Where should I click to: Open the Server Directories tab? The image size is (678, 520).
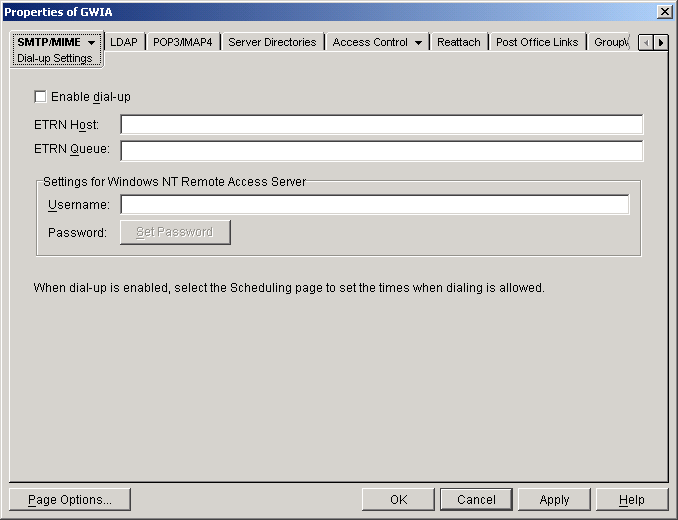pos(272,42)
